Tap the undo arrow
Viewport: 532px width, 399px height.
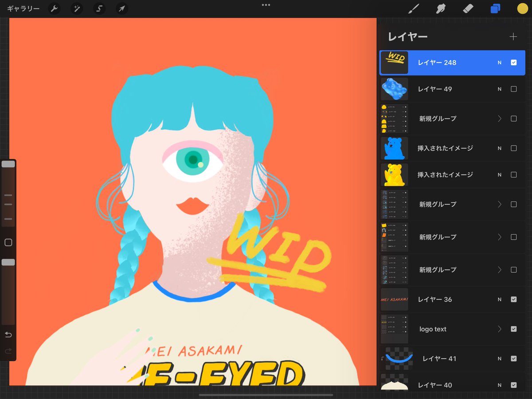click(8, 335)
